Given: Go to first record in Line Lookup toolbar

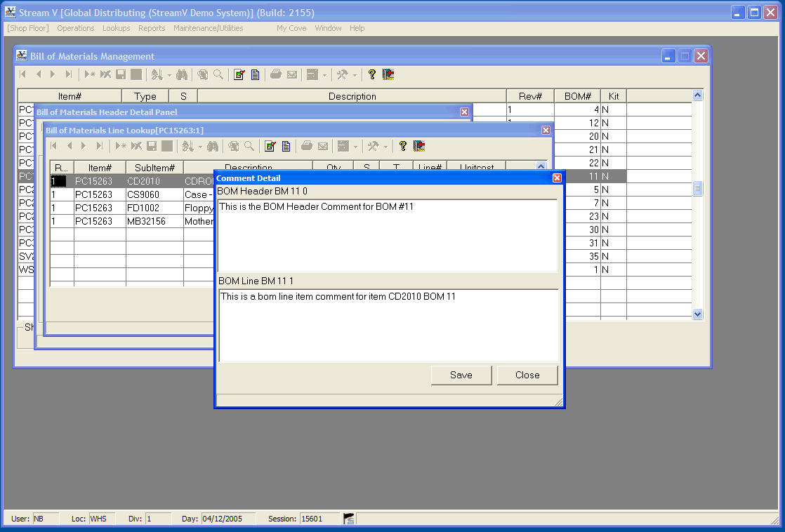Looking at the screenshot, I should coord(54,146).
